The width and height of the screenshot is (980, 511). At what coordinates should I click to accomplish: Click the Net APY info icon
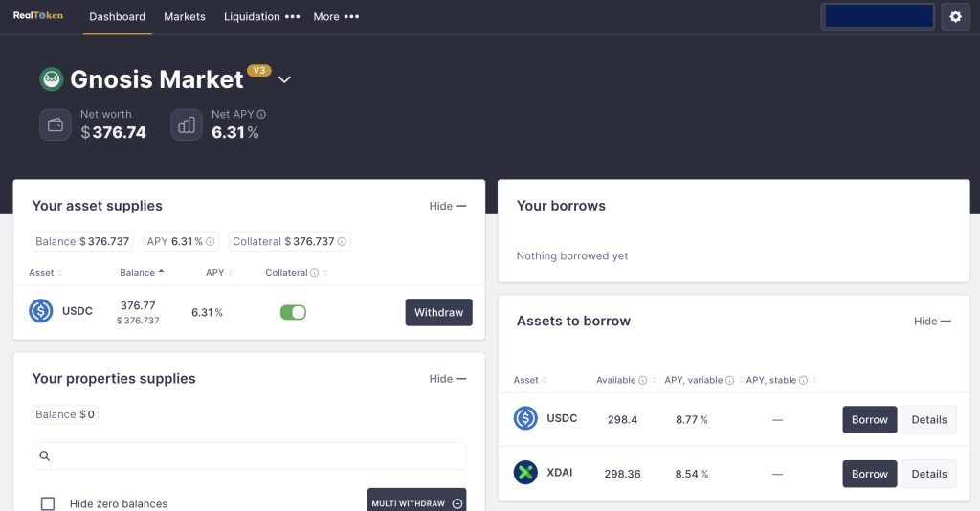(261, 114)
